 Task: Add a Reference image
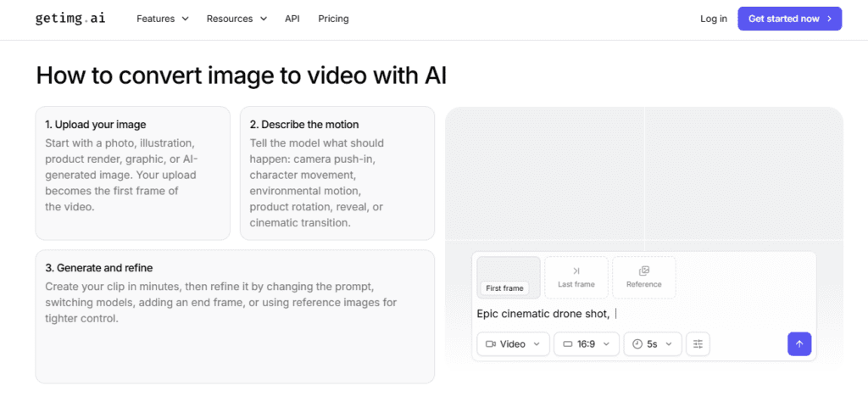[644, 277]
